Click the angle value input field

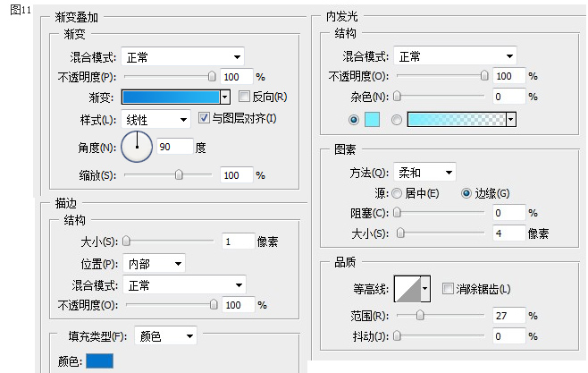pos(175,147)
